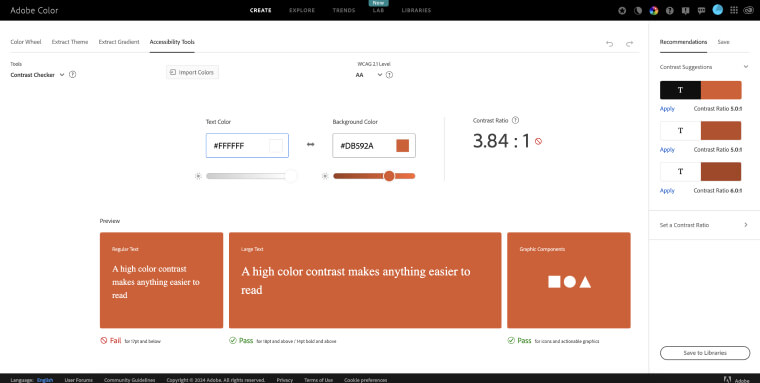Click brightness icon beside background color slider
This screenshot has height=383, width=760.
325,176
